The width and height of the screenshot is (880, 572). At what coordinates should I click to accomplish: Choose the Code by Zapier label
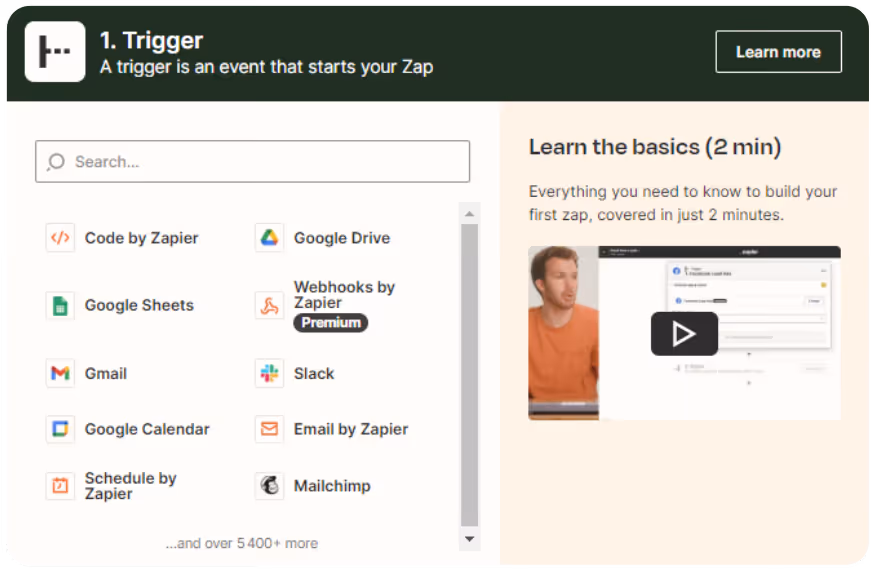141,238
